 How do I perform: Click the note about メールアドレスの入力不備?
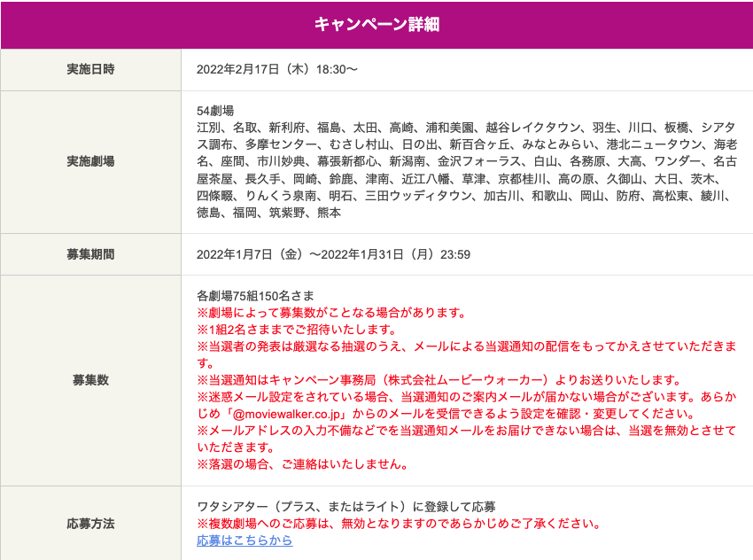(466, 439)
